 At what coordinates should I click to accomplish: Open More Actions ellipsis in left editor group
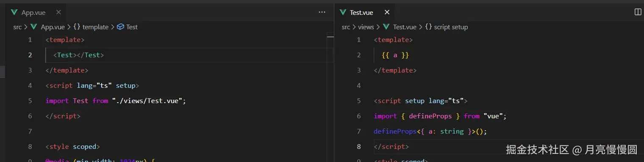click(322, 12)
